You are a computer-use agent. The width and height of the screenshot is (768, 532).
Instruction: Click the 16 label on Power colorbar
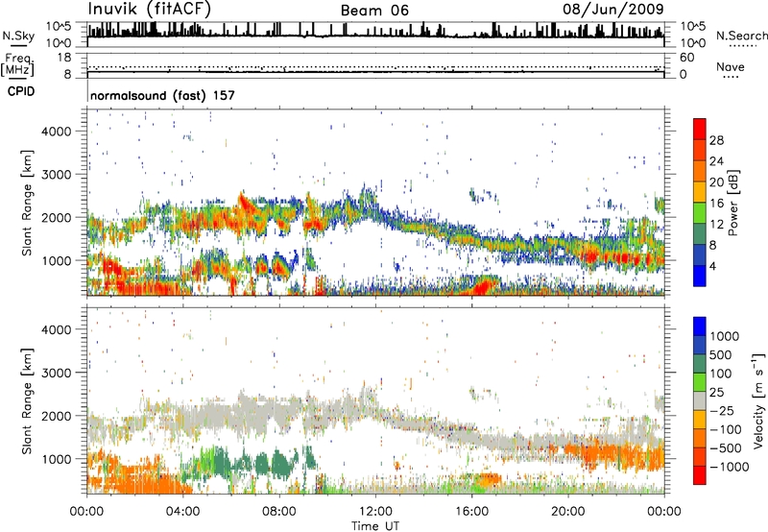point(716,204)
